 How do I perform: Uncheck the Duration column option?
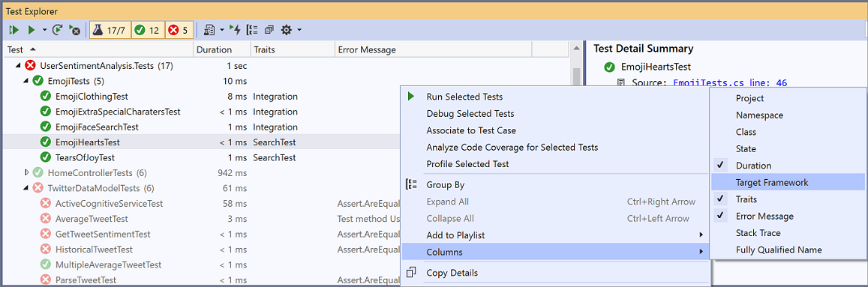click(x=788, y=166)
